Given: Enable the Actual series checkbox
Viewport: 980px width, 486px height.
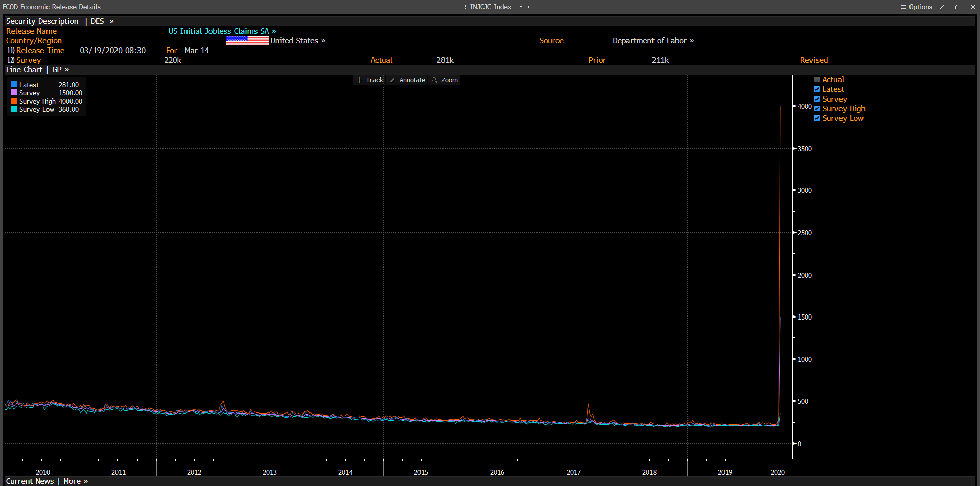Looking at the screenshot, I should pos(816,80).
